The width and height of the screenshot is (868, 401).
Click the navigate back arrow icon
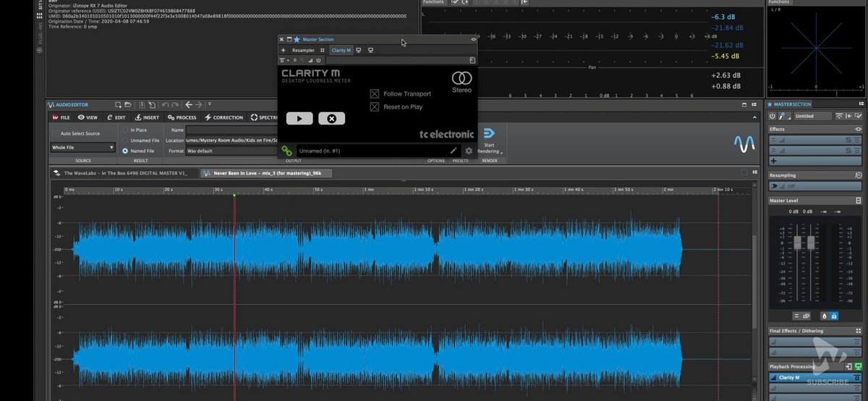(189, 105)
